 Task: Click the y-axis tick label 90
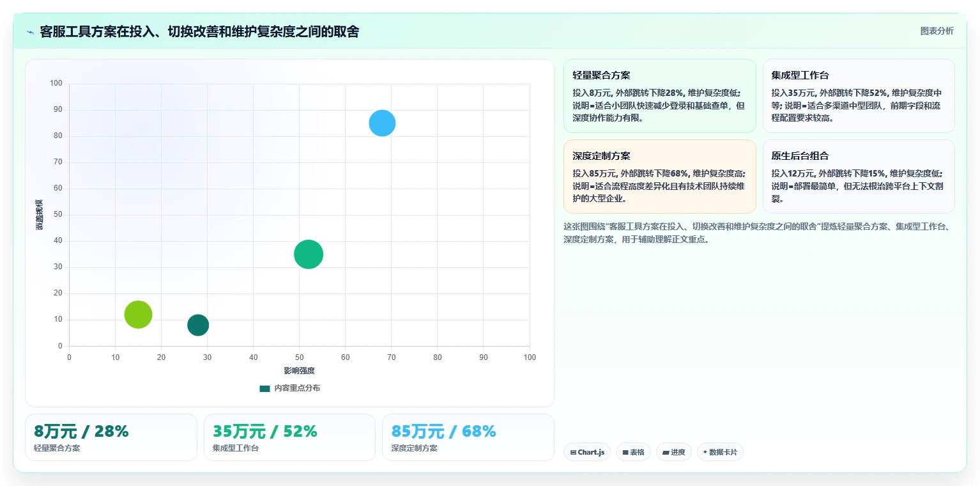pos(58,109)
